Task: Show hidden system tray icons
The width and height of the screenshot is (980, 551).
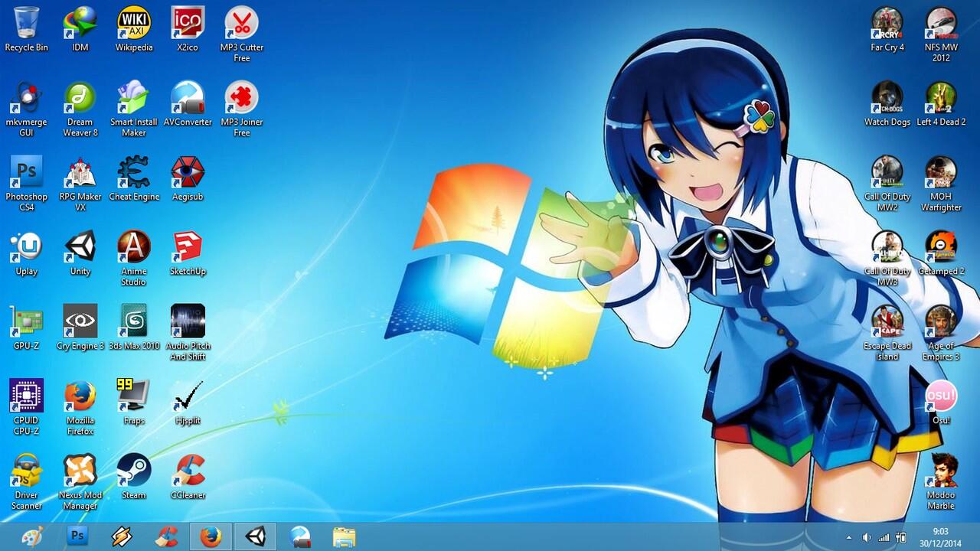Action: point(848,537)
